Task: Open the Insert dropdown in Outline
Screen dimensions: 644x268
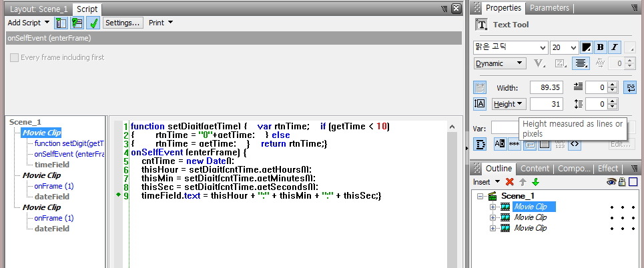Action: click(487, 182)
